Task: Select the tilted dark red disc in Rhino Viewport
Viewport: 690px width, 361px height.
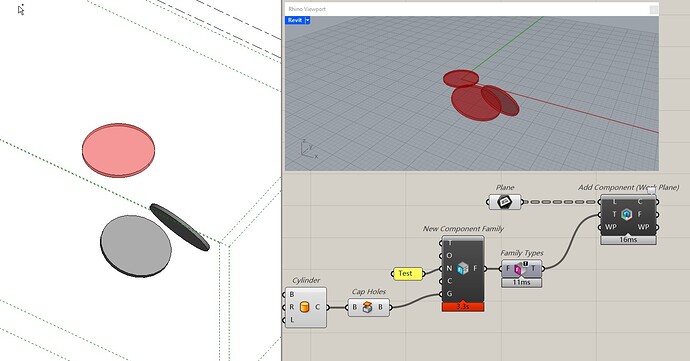Action: pyautogui.click(x=505, y=103)
